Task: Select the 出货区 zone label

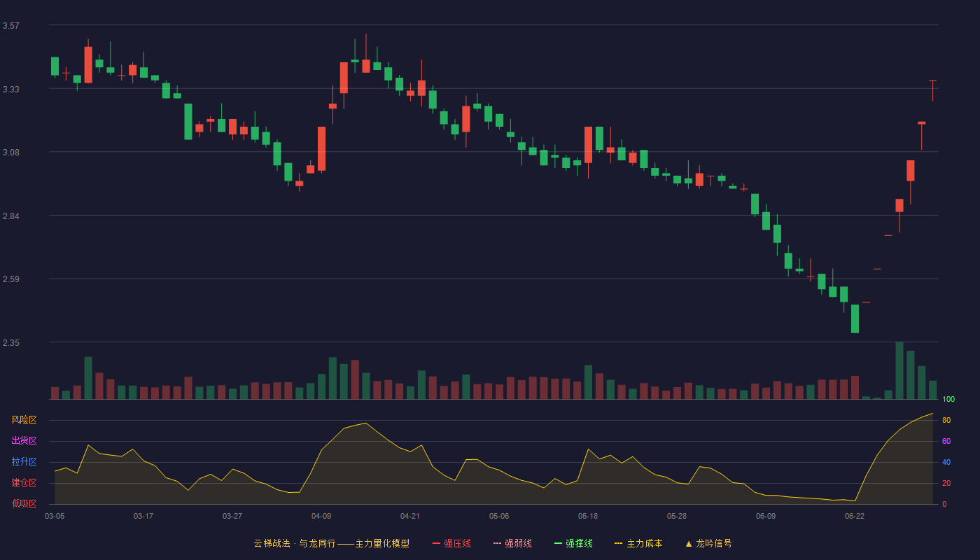Action: pos(24,441)
